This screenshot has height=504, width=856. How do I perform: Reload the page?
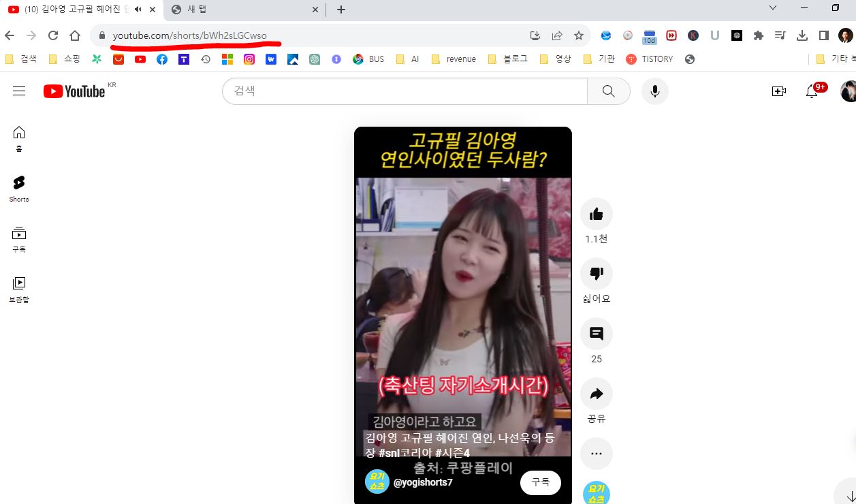coord(53,35)
